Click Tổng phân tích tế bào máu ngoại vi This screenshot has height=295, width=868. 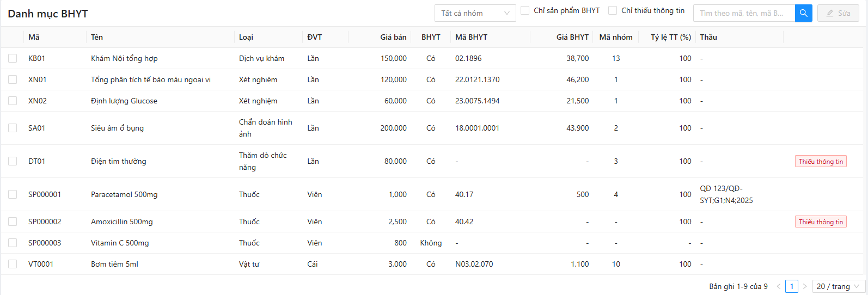coord(151,79)
